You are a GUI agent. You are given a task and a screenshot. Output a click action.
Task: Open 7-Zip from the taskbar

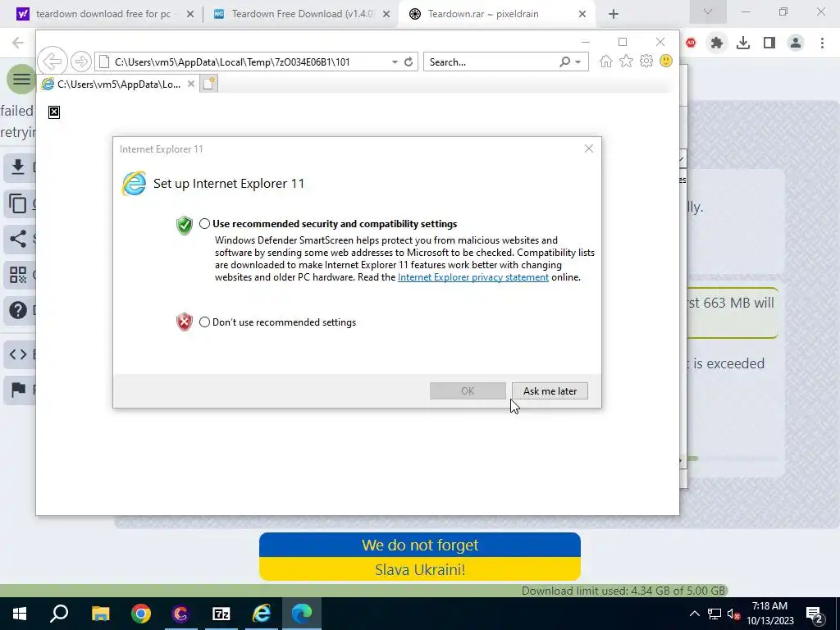[x=221, y=614]
